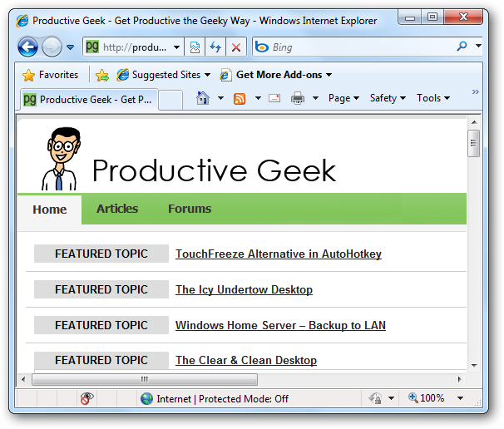Image resolution: width=504 pixels, height=429 pixels.
Task: Select the Articles site tab
Action: [x=117, y=209]
